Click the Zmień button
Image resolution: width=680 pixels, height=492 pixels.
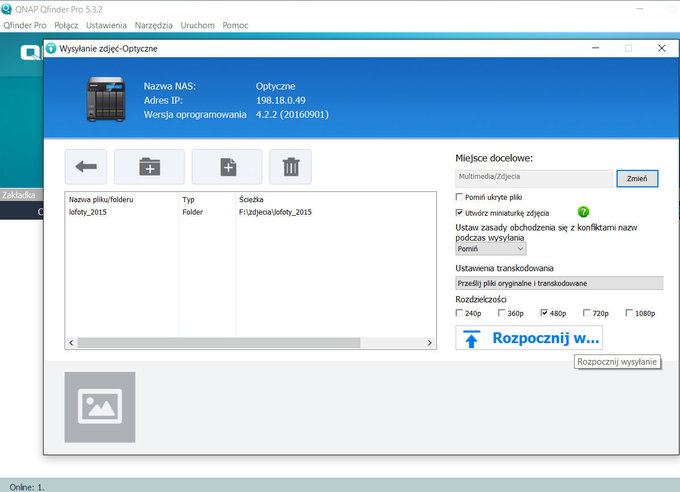637,178
